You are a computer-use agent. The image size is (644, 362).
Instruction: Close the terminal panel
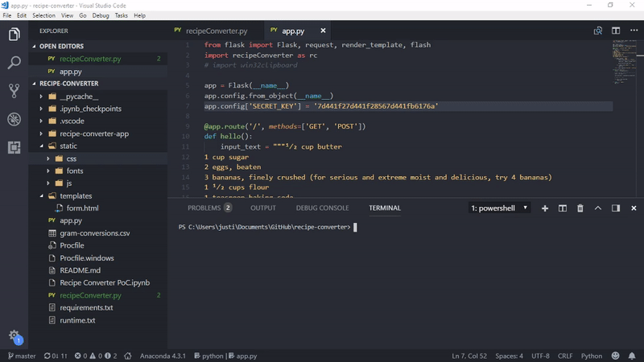[633, 208]
